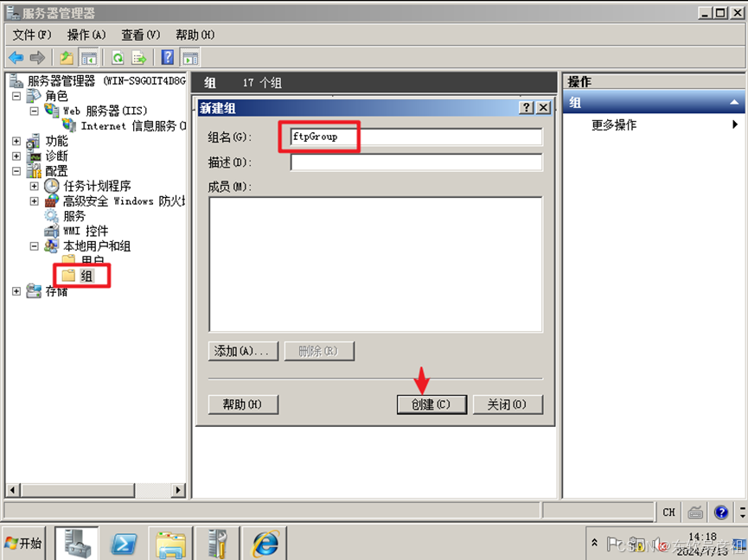Collapse the 本地用户和组 node
Image resolution: width=748 pixels, height=560 pixels.
[x=34, y=246]
